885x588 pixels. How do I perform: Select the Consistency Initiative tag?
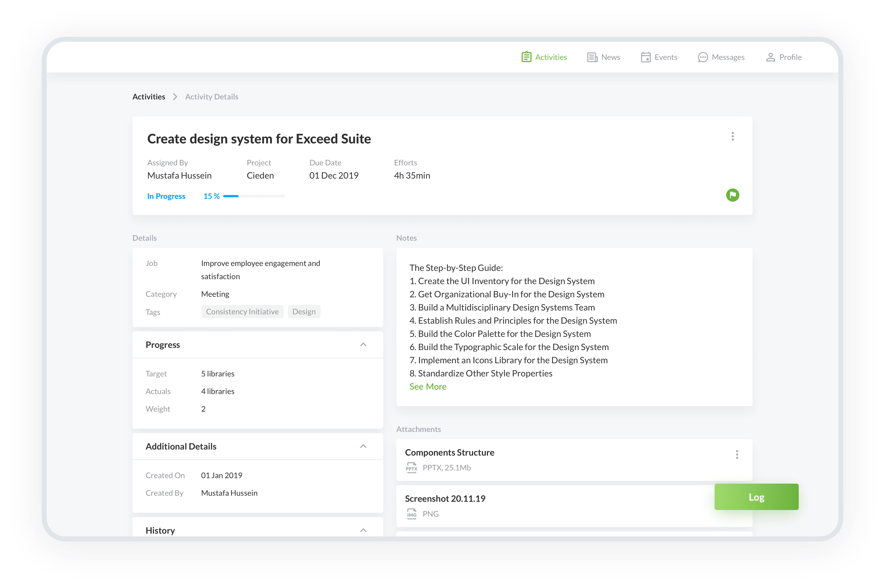242,312
